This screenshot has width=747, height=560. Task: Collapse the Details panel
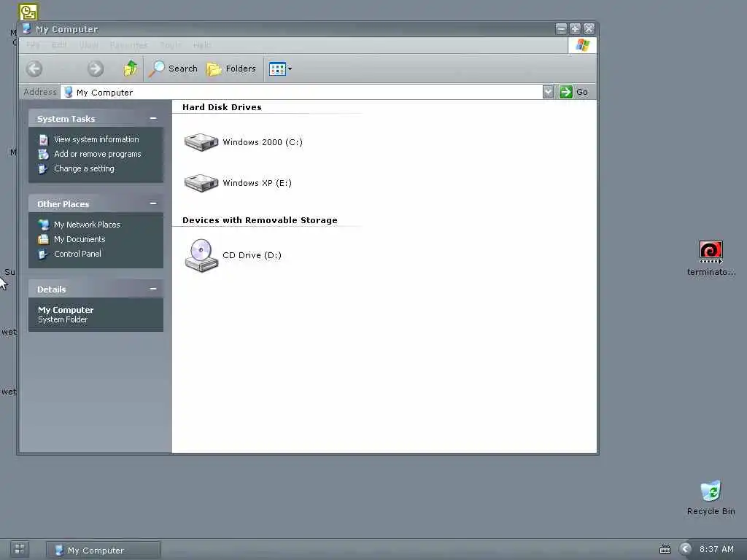153,289
